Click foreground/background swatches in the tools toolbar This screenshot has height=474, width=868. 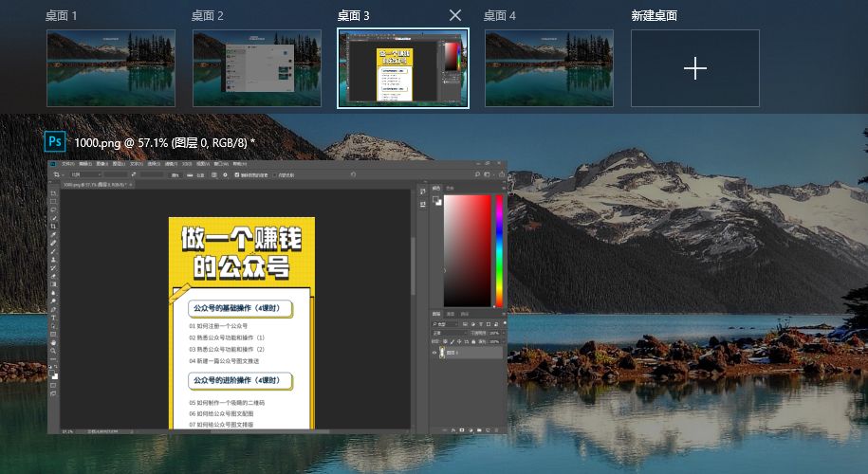point(54,374)
